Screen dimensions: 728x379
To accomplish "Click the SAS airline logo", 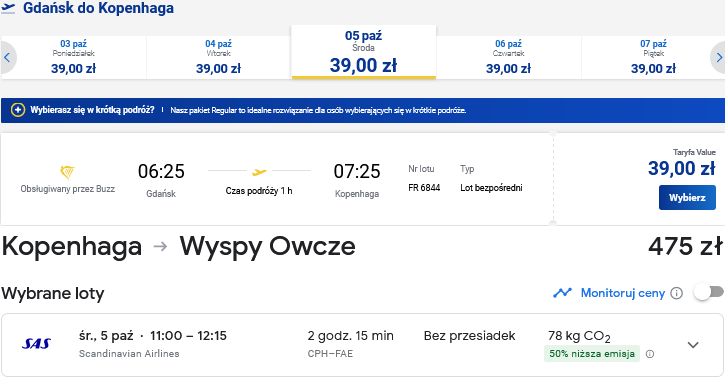I will click(x=36, y=344).
